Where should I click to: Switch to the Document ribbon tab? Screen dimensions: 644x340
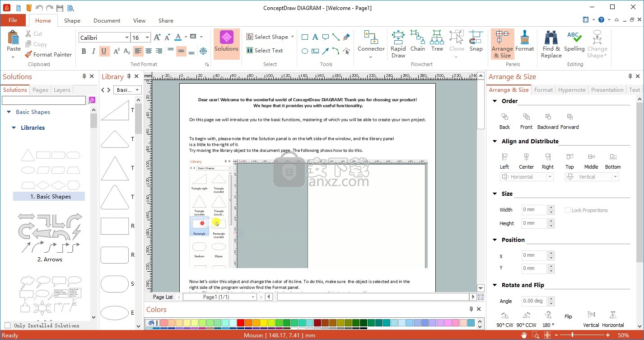tap(107, 20)
